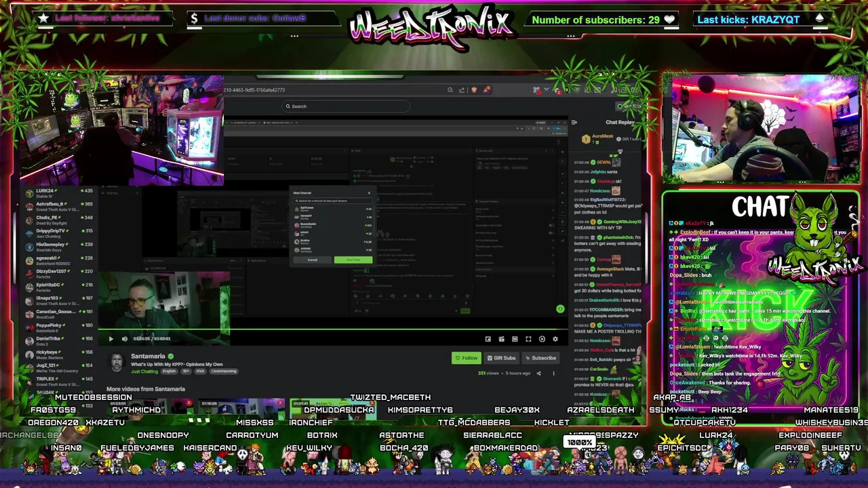Select DanielTrika in recommended list
The height and width of the screenshot is (488, 868).
click(x=60, y=341)
